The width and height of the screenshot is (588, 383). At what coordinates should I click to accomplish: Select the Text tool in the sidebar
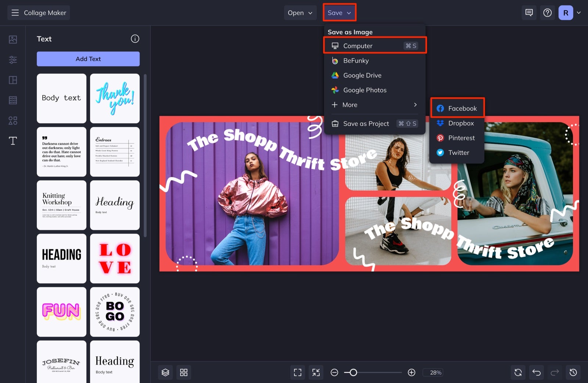click(12, 141)
